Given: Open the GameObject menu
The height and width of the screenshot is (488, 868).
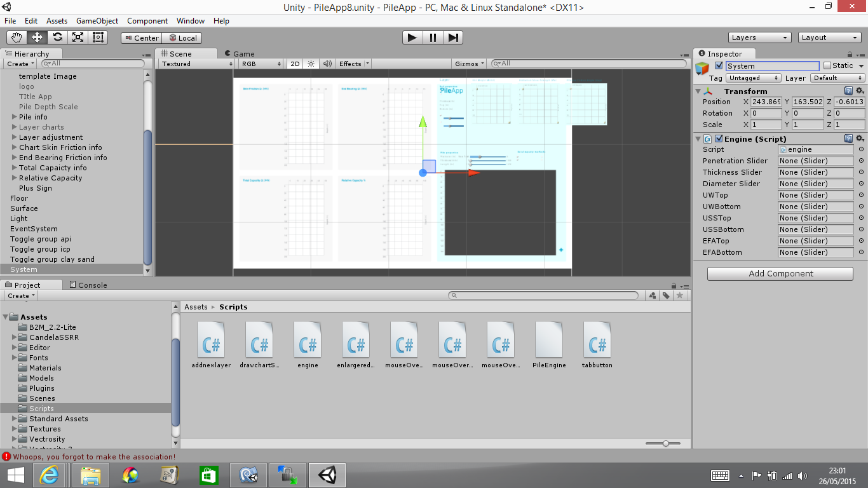Looking at the screenshot, I should (97, 21).
